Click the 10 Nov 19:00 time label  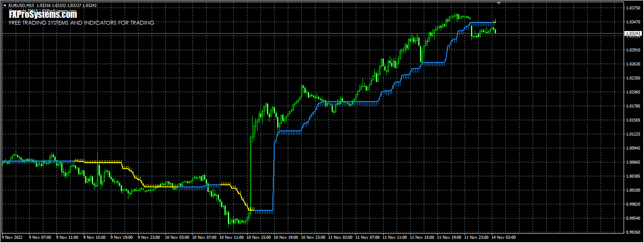(286, 238)
